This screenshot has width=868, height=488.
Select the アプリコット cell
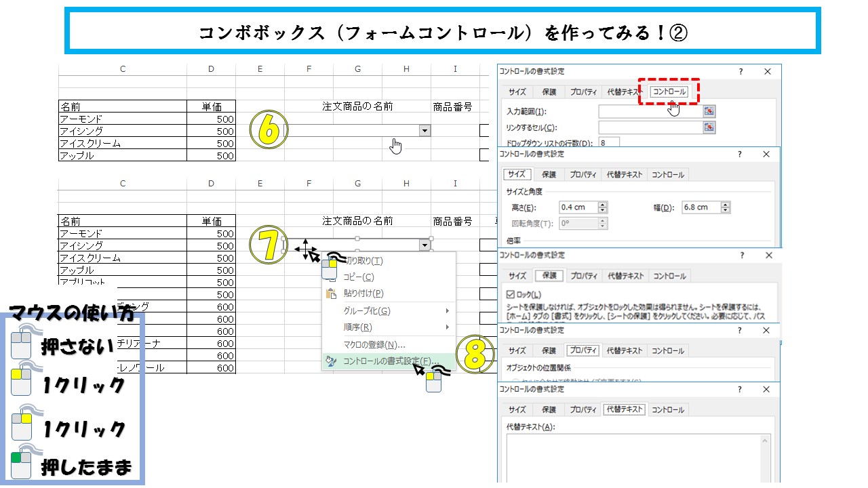point(123,283)
